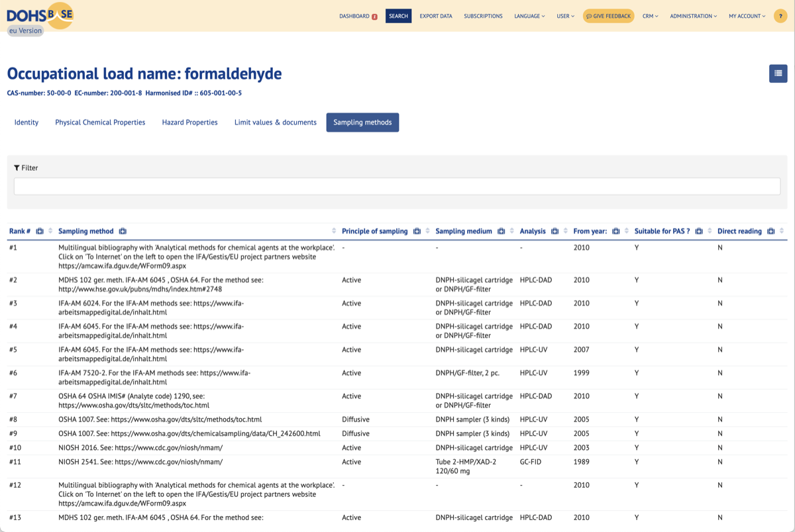Click '2007' year in row #5
The height and width of the screenshot is (532, 795).
[x=581, y=350]
